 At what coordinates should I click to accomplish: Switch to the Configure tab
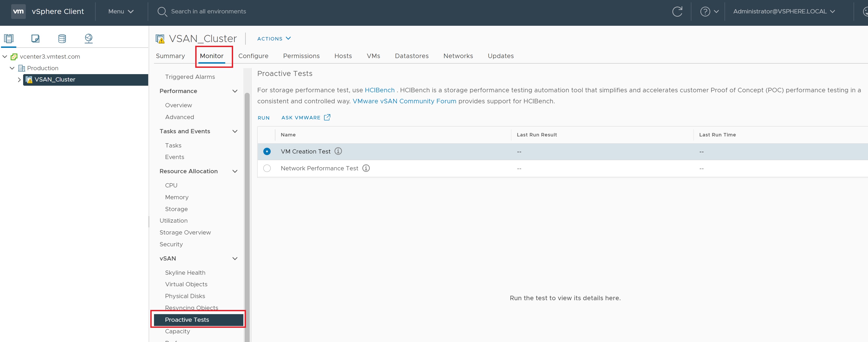[x=253, y=56]
